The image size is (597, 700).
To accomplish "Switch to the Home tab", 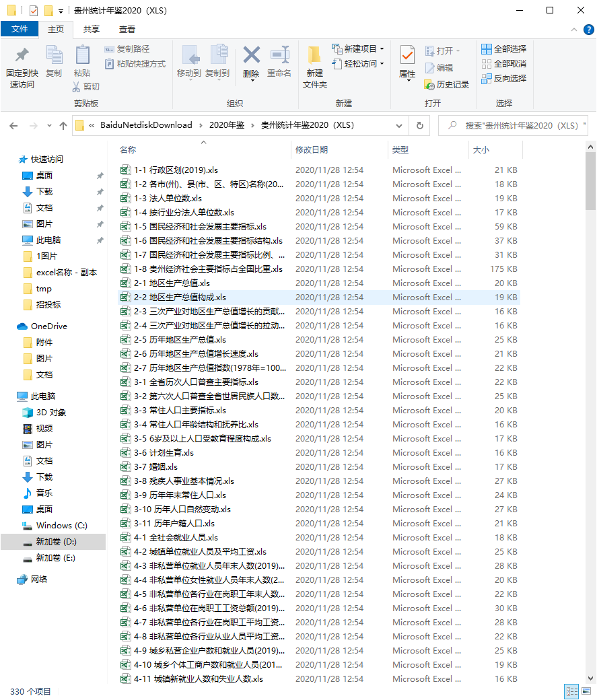I will 56,30.
